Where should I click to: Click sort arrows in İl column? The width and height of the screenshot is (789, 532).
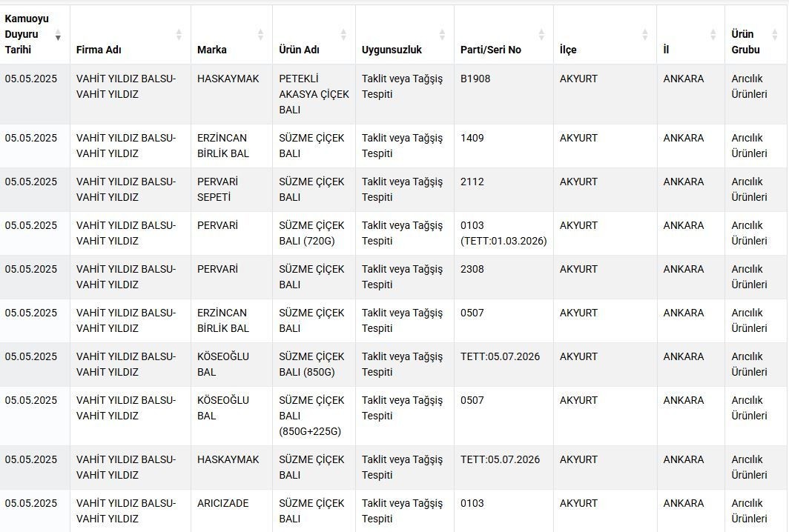coord(713,35)
